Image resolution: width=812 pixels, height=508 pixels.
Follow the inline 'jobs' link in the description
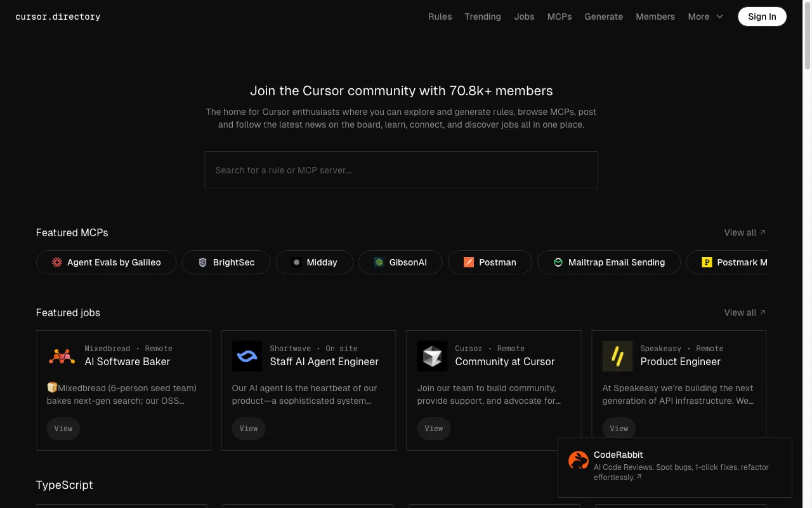pyautogui.click(x=509, y=124)
